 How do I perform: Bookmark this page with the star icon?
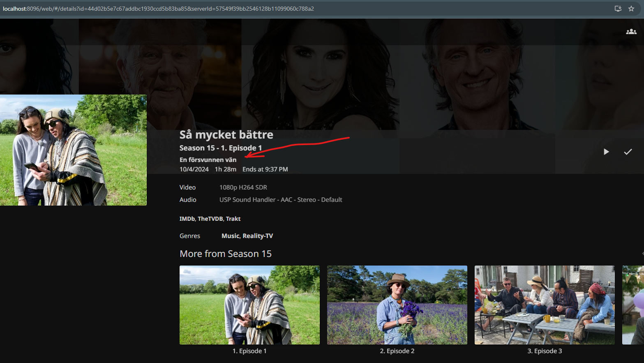pyautogui.click(x=631, y=9)
